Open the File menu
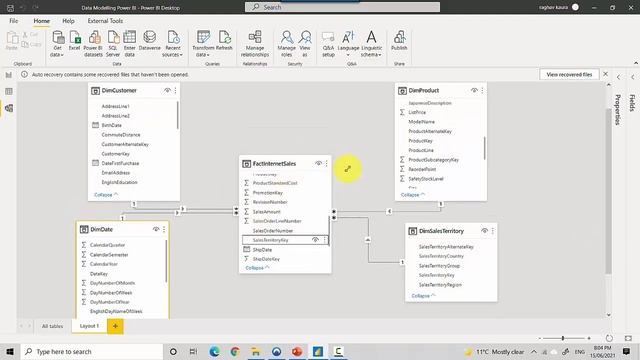 click(13, 21)
